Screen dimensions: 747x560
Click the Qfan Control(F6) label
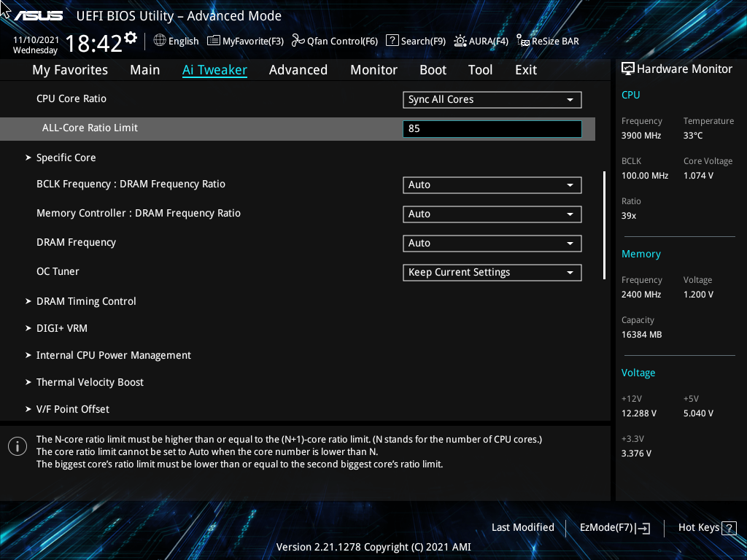(343, 42)
